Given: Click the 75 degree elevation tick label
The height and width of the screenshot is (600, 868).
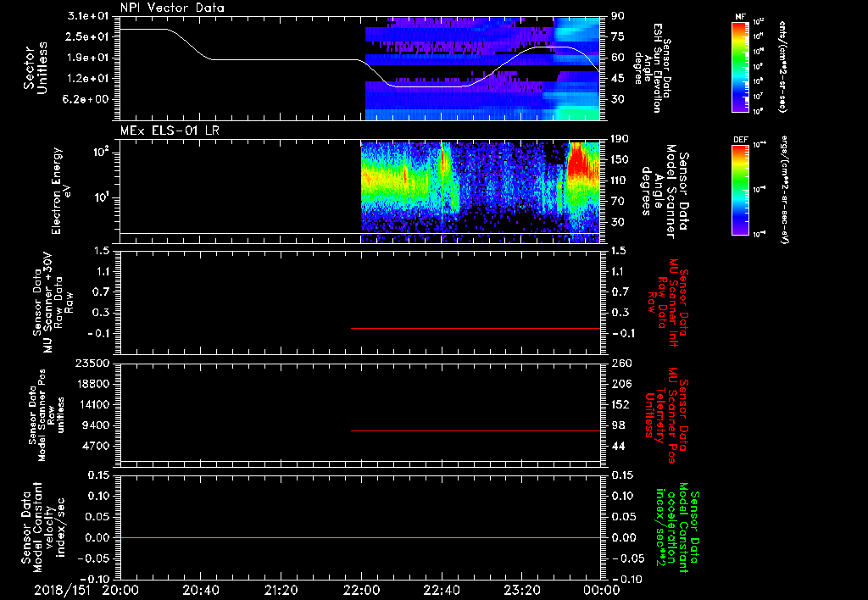Looking at the screenshot, I should click(x=617, y=36).
